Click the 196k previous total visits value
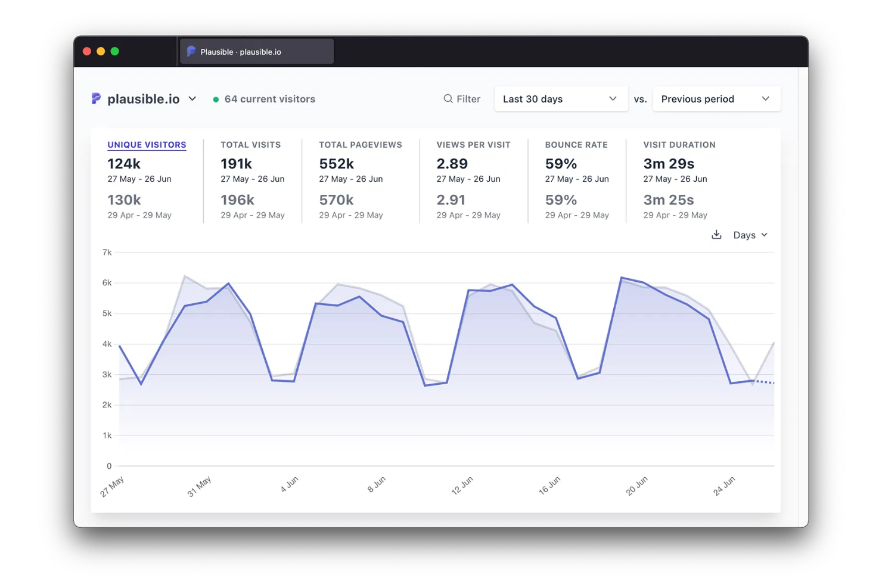Viewport: 882px width, 588px height. coord(237,200)
